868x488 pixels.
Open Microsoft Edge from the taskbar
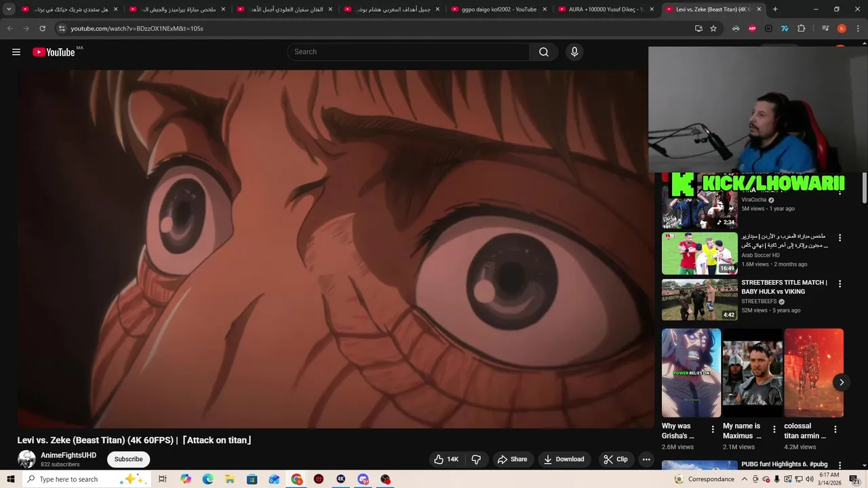click(x=208, y=479)
